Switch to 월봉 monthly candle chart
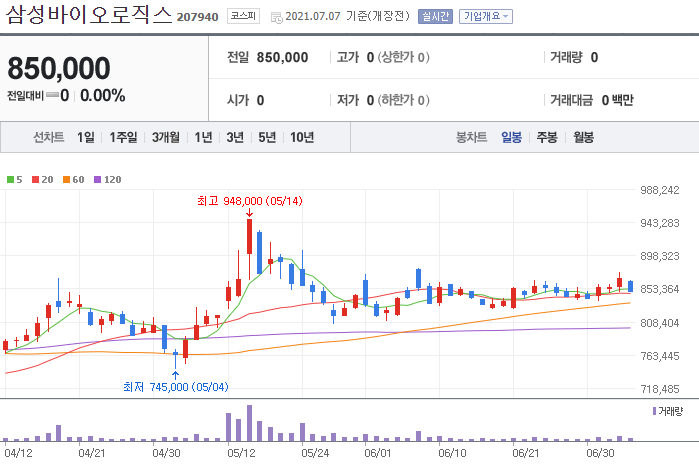 coord(584,137)
